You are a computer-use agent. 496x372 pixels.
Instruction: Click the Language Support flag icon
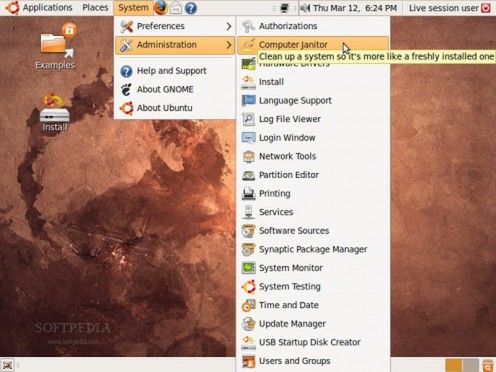click(x=248, y=101)
